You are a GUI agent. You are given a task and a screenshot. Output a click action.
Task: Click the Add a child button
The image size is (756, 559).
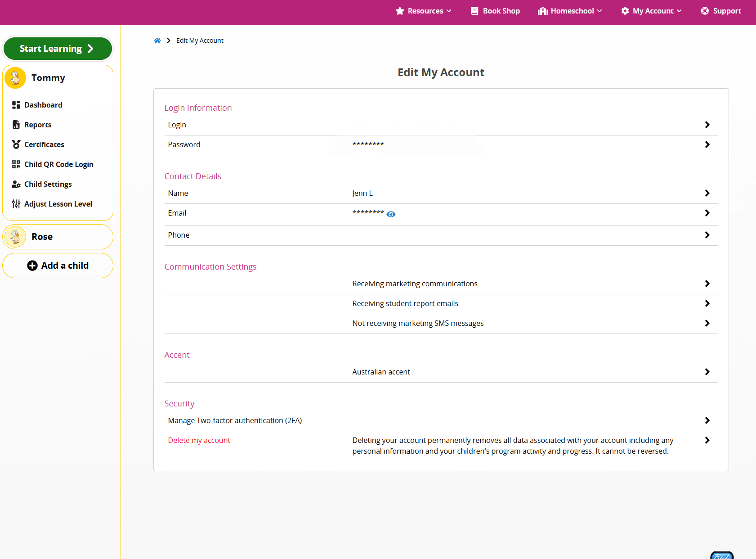(x=58, y=266)
